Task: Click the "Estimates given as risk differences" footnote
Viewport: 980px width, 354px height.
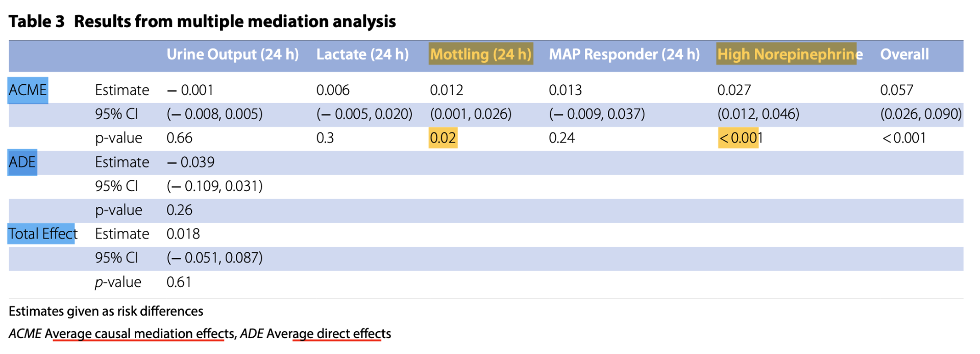Action: [x=106, y=311]
